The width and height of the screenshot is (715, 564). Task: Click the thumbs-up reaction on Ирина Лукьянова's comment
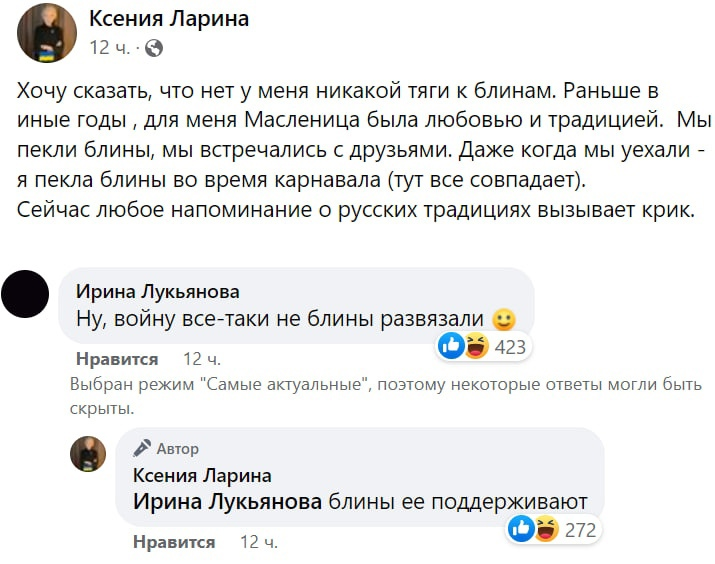(x=451, y=347)
